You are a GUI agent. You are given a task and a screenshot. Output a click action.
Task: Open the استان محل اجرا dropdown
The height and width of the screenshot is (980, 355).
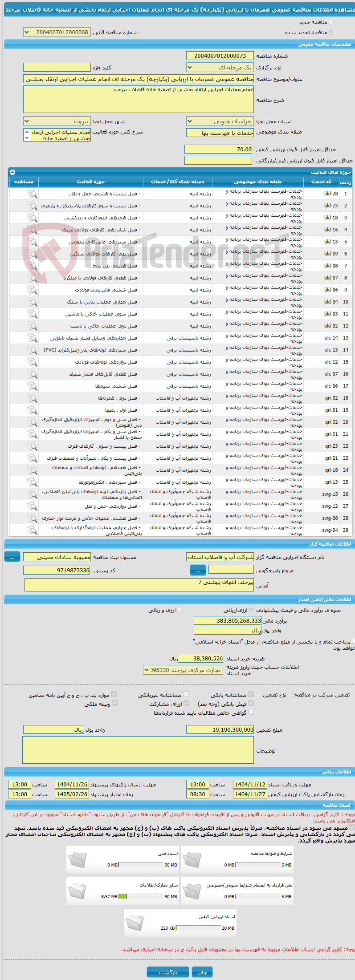click(x=220, y=121)
